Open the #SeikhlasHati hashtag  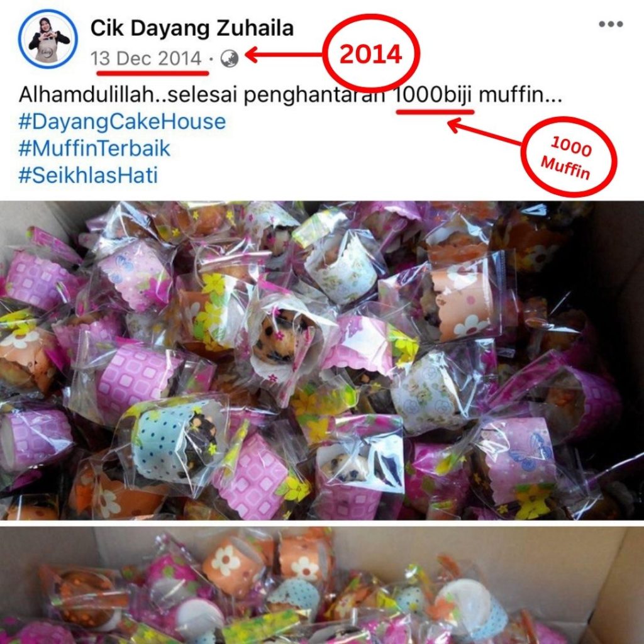[88, 175]
